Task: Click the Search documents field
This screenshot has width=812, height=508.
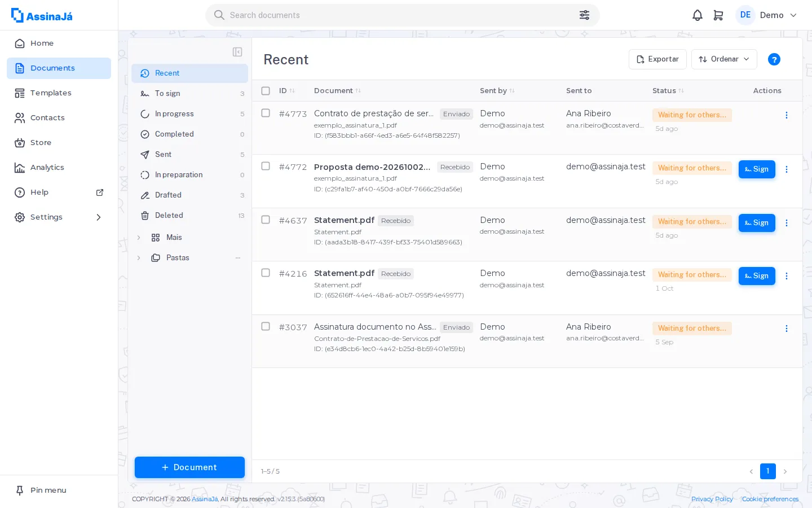Action: point(403,15)
